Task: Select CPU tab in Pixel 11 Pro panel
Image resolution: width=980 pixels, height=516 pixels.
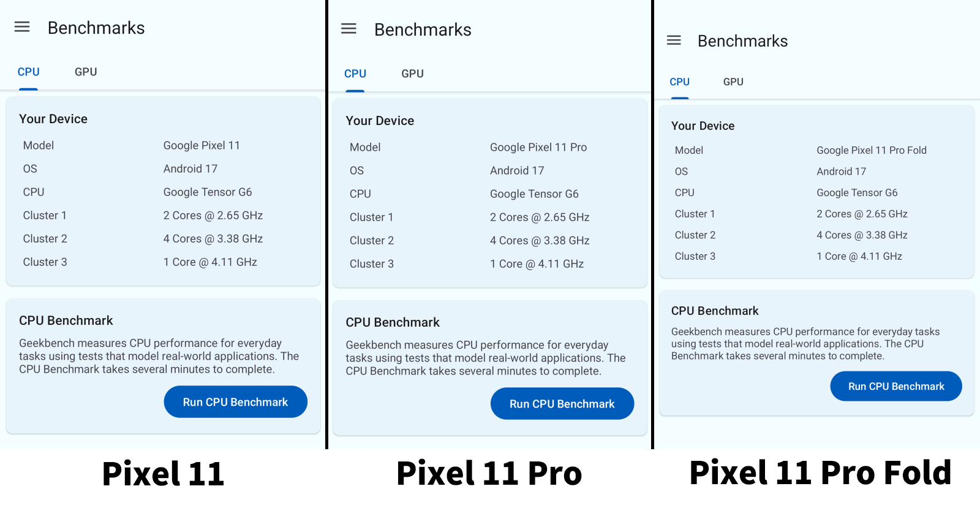Action: [x=355, y=74]
